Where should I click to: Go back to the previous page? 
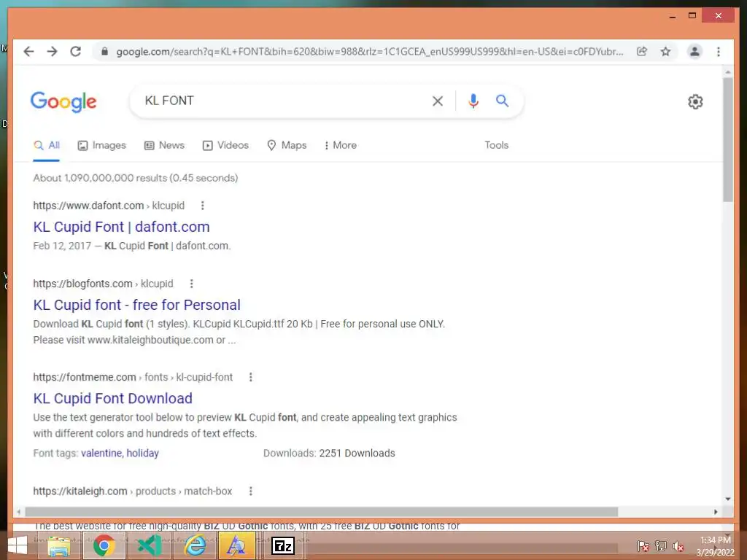pos(28,52)
